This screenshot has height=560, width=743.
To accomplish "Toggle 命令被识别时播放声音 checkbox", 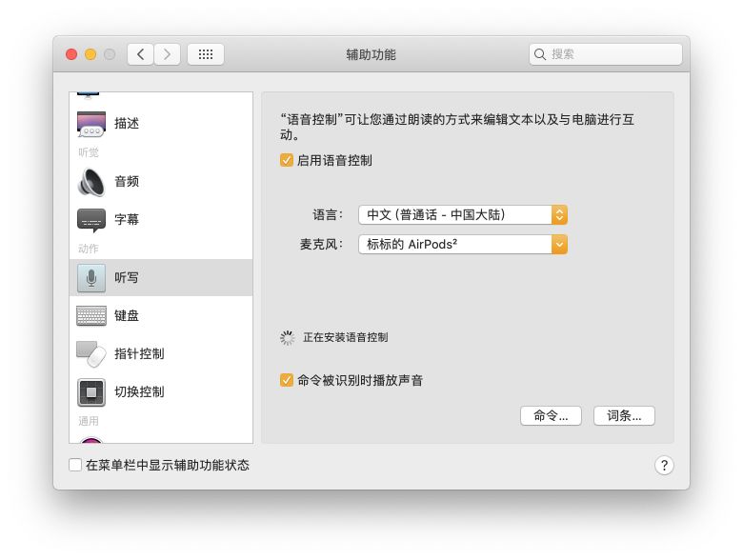I will (286, 380).
